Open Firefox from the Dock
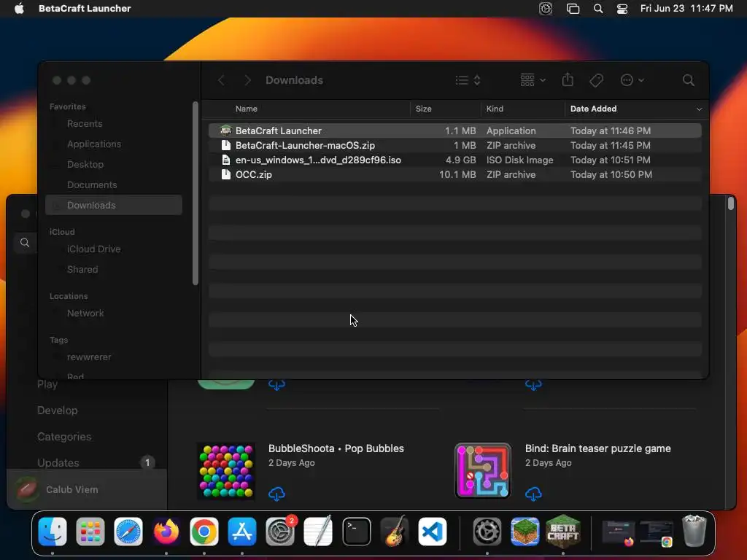Viewport: 747px width, 560px height. (x=166, y=532)
